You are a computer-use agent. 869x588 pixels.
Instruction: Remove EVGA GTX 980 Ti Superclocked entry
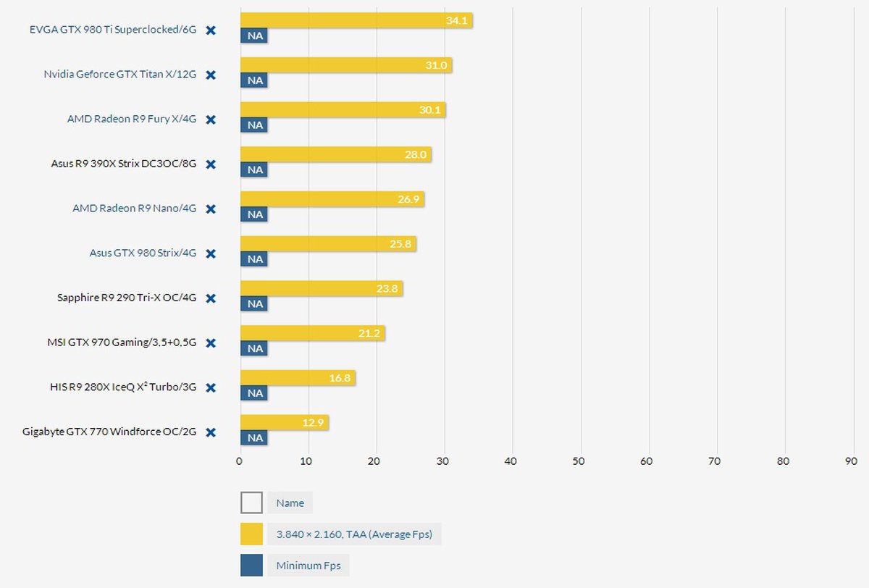pos(211,30)
